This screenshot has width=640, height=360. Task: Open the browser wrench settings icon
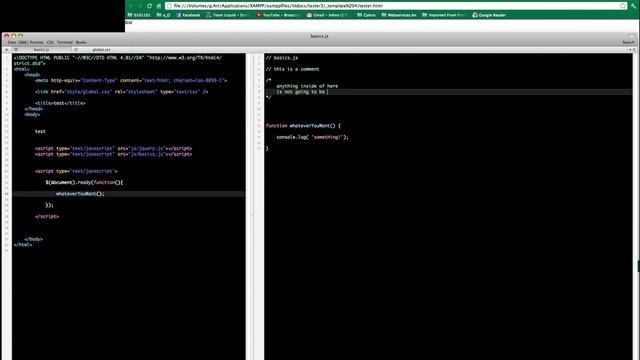click(633, 6)
